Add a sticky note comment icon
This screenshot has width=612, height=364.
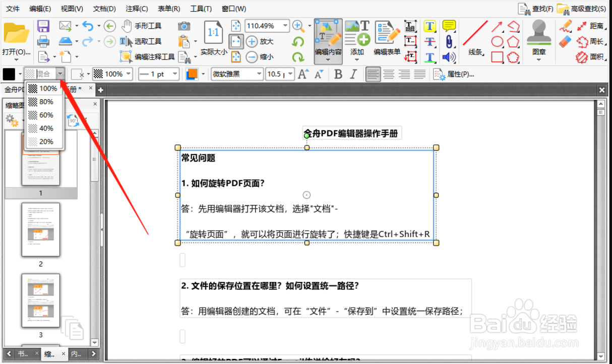[449, 26]
